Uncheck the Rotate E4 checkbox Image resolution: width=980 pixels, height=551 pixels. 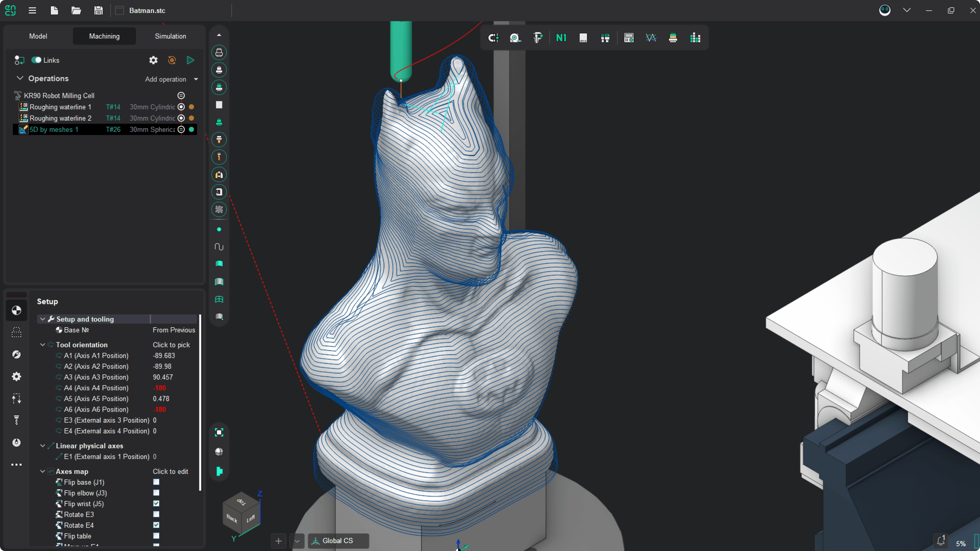156,525
